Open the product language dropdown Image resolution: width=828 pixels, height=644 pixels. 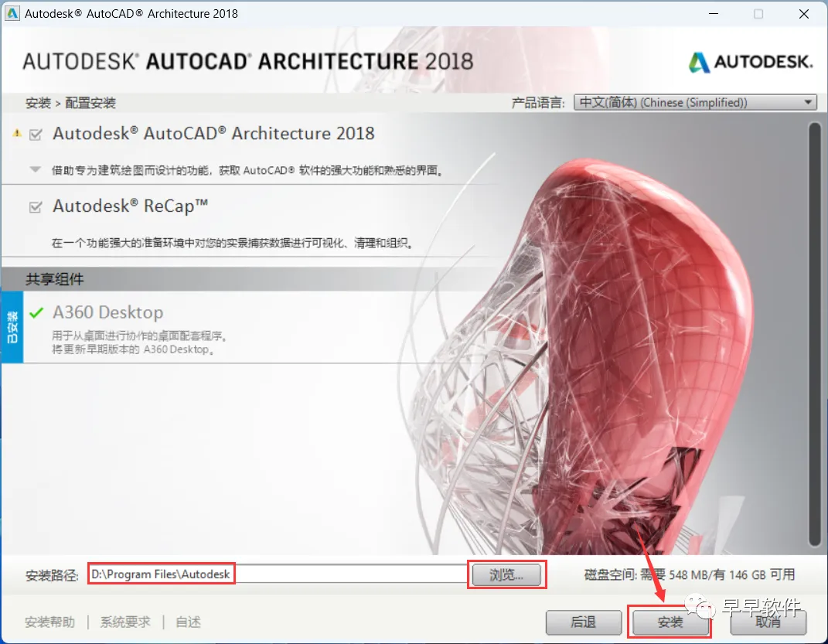[695, 102]
